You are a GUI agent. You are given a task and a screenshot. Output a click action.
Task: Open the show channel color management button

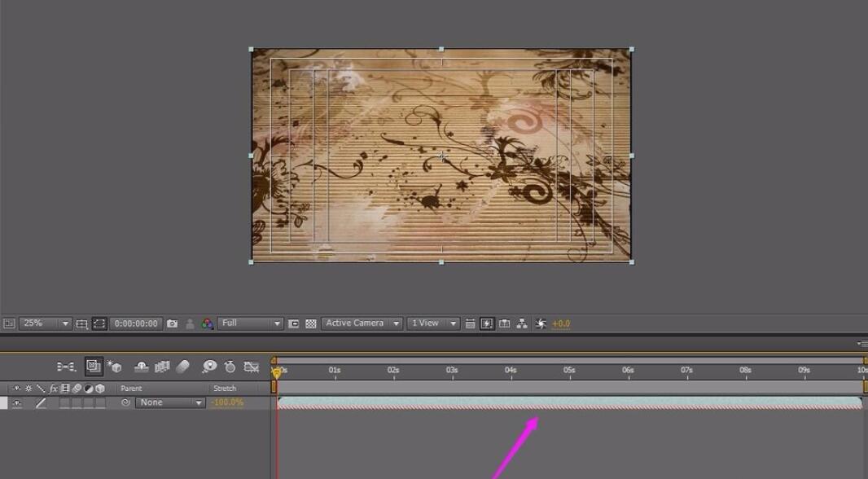(x=208, y=323)
